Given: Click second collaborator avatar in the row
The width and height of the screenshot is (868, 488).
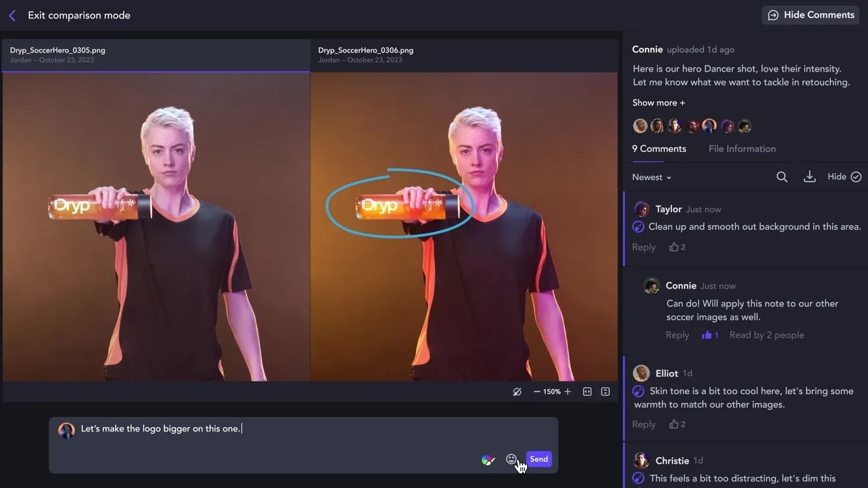Looking at the screenshot, I should [x=658, y=126].
